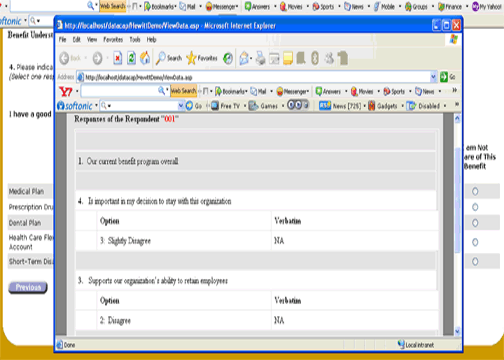This screenshot has height=360, width=504.
Task: Open the Favorites star in the toolbar
Action: [202, 58]
